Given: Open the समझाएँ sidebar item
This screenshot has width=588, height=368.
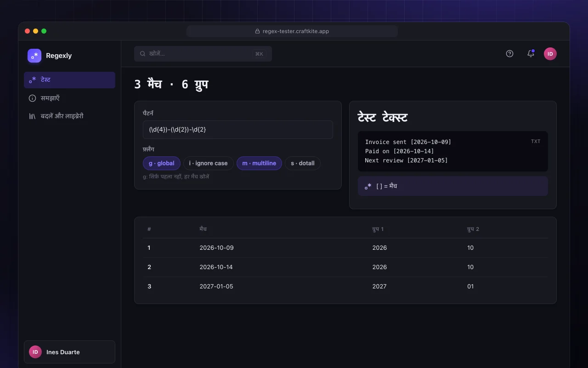Looking at the screenshot, I should 69,98.
